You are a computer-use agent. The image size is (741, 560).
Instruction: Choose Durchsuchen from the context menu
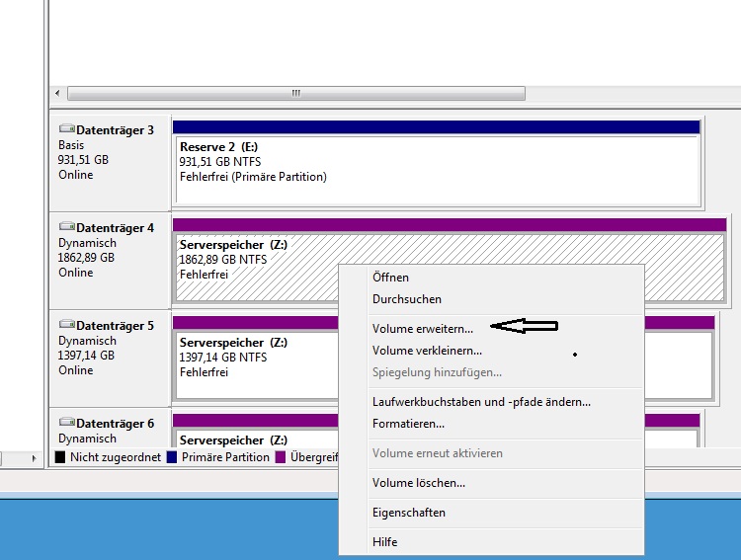406,299
